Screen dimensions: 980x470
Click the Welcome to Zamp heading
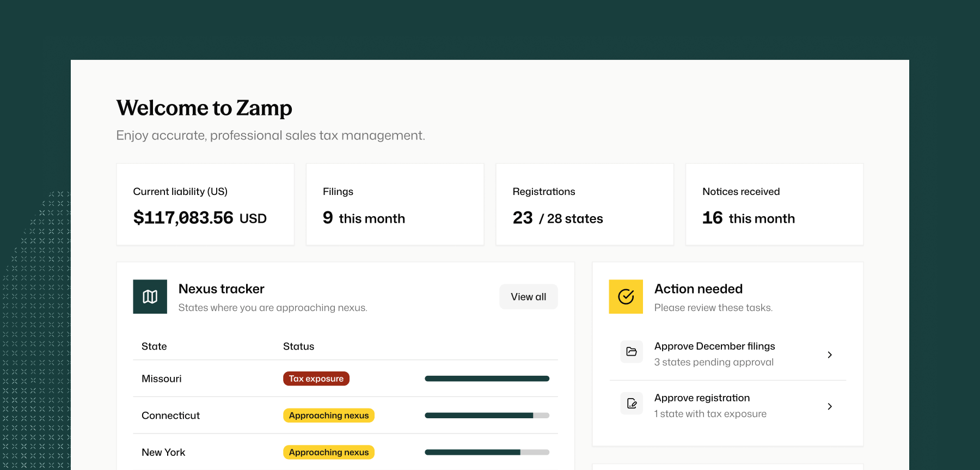[x=204, y=108]
